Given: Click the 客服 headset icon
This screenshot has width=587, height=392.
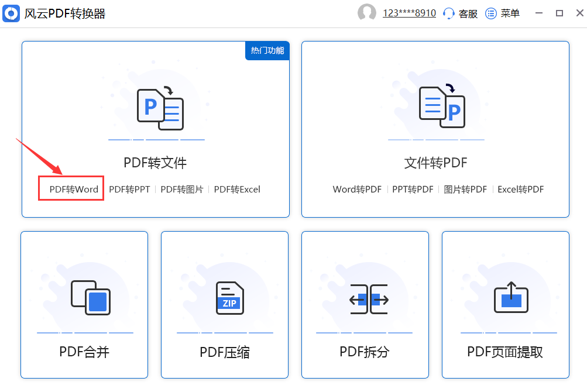Looking at the screenshot, I should 448,13.
